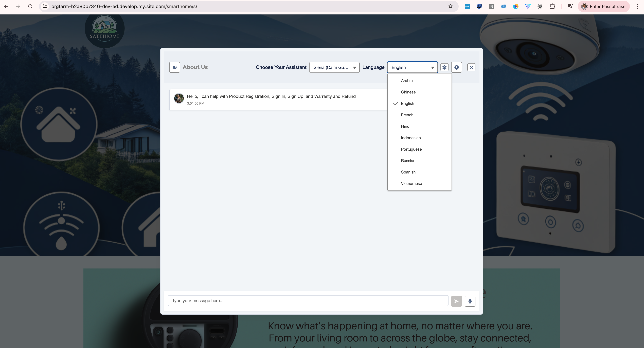Collapse the Language English dropdown
Screen dimensions: 644x348
412,67
